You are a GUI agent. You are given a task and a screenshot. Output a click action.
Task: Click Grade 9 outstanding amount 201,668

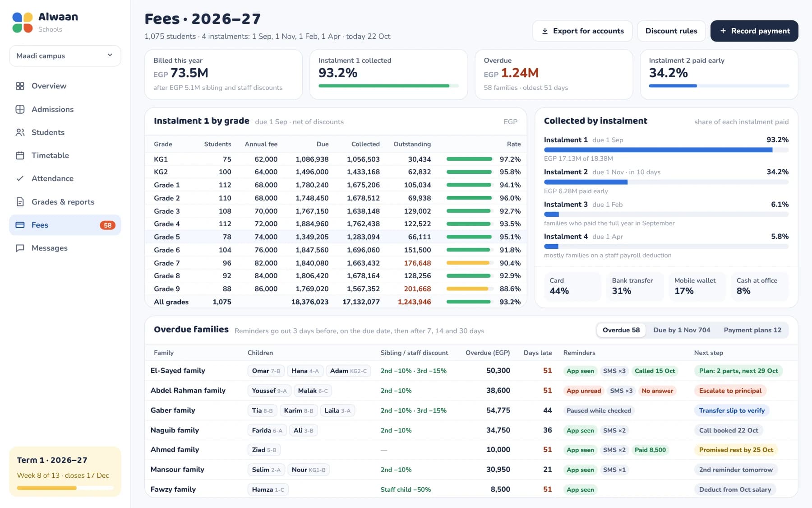(x=417, y=289)
